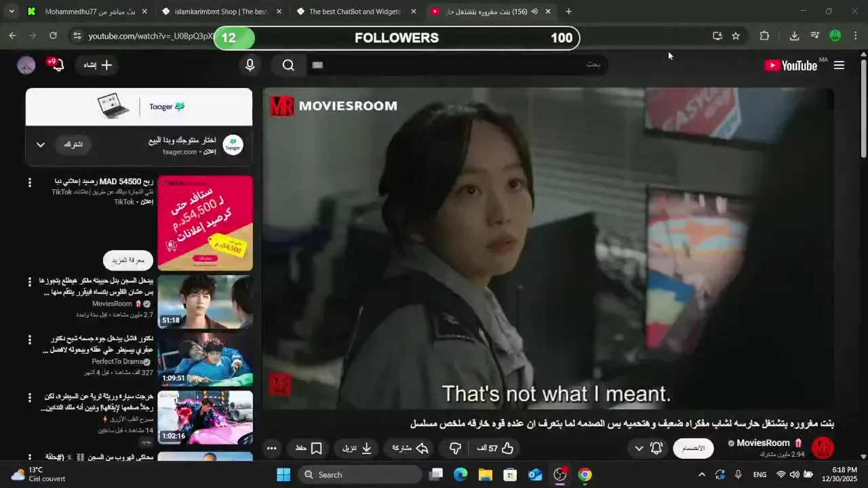Open the Chrome extensions puzzle icon
The image size is (868, 488).
tap(764, 36)
